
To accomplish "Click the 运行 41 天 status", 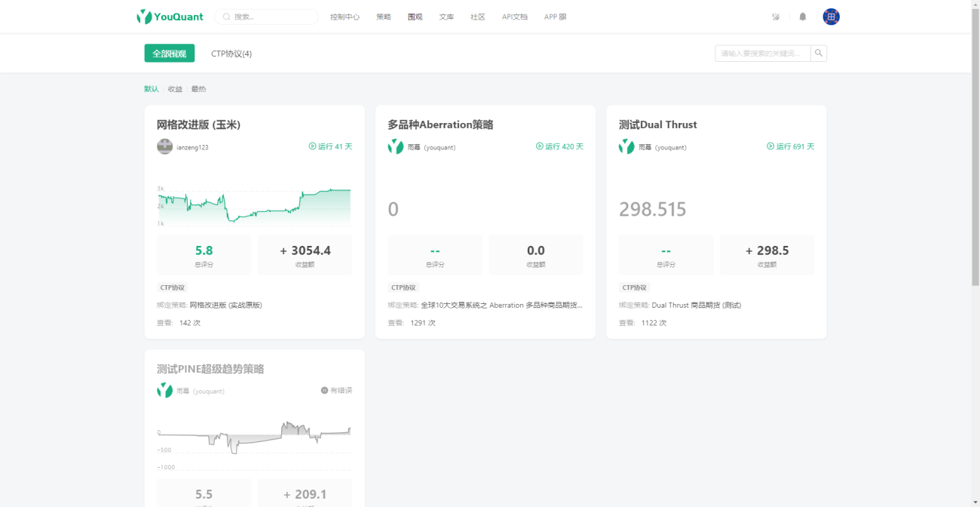I will click(x=330, y=146).
